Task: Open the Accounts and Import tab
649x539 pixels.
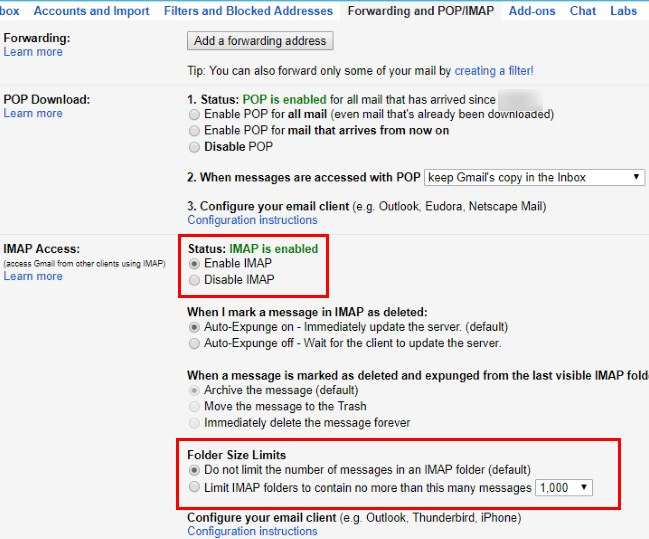Action: (x=91, y=11)
